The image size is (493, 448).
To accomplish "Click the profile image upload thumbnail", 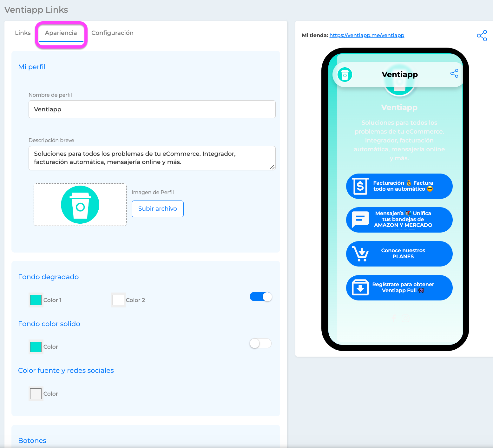I will tap(80, 205).
